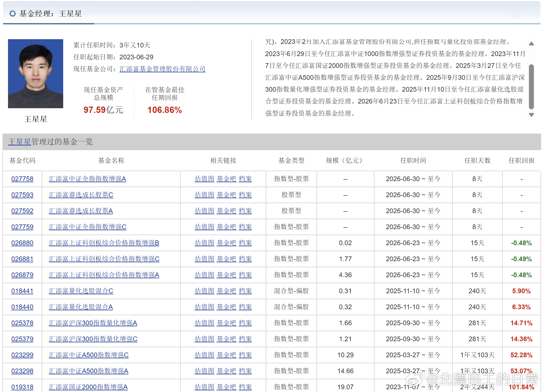
Task: Open fund code 023298
Action: coord(22,371)
